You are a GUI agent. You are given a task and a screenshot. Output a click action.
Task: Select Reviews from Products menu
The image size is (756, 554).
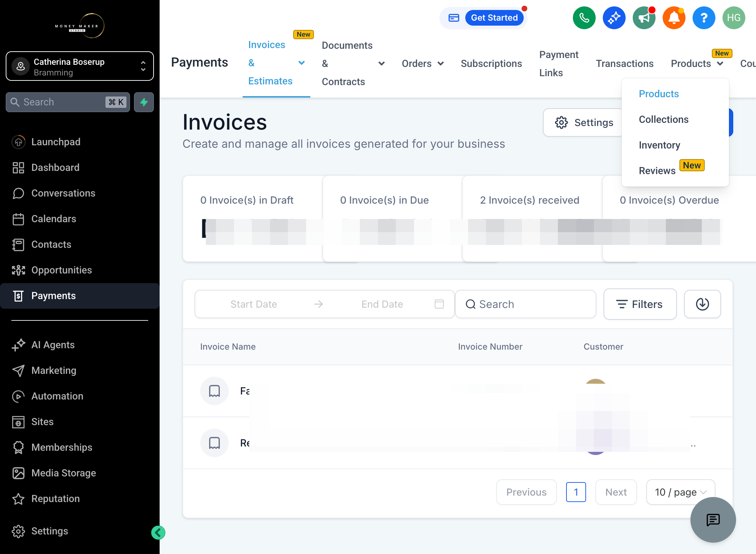(657, 171)
